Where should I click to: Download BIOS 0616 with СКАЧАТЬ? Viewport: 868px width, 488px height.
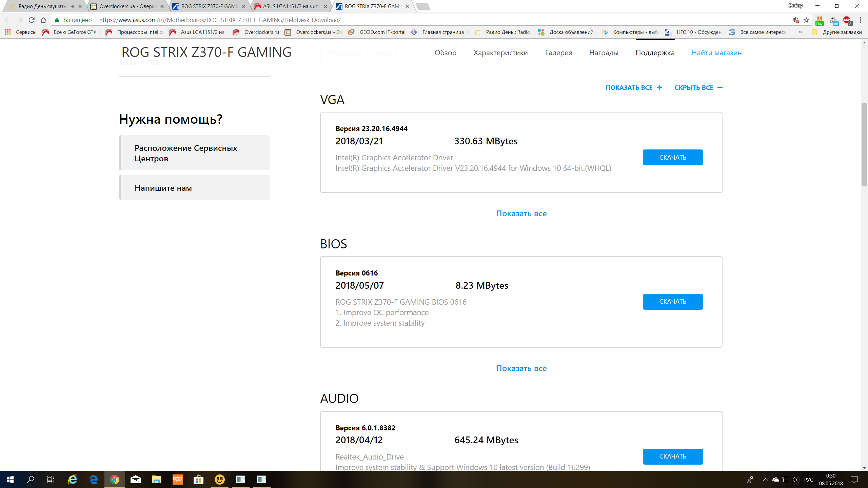coord(673,302)
